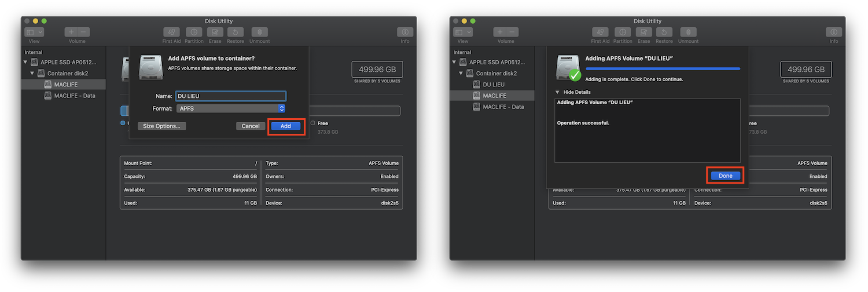This screenshot has width=868, height=292.
Task: Open Info icon in window showing Done button
Action: point(833,32)
